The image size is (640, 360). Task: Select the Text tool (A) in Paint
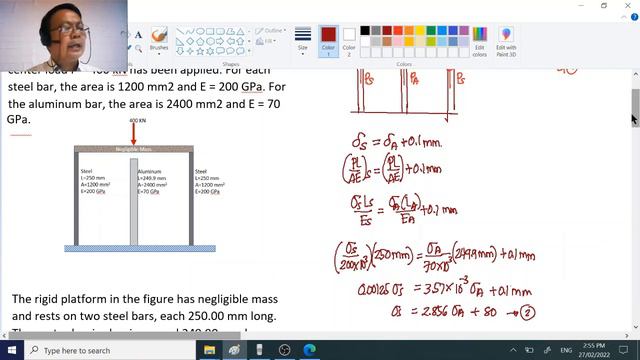pos(138,35)
